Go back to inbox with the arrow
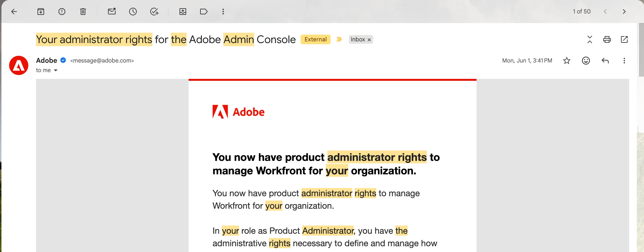644x252 pixels. pos(14,12)
